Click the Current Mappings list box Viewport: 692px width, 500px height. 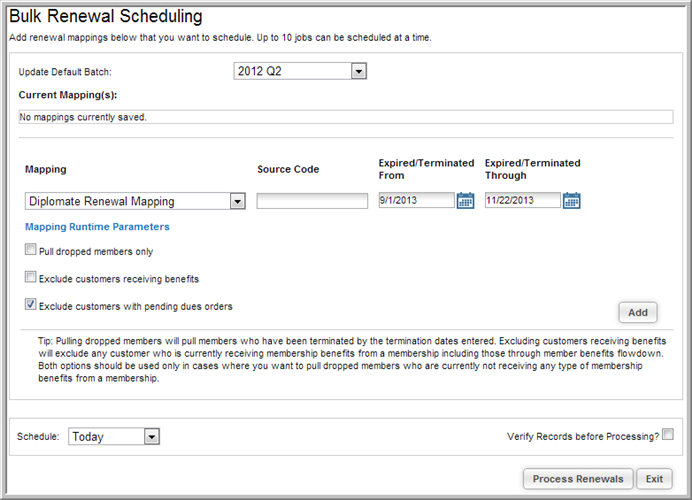[346, 117]
